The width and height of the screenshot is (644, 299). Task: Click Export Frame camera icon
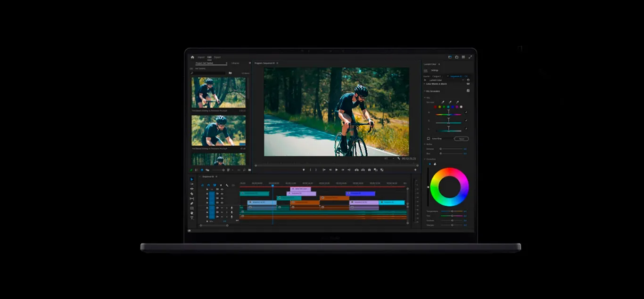point(369,170)
